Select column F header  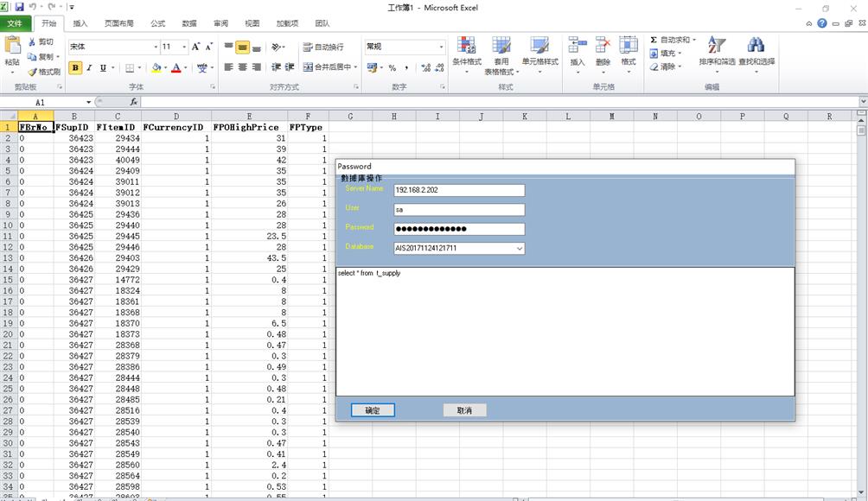click(x=308, y=116)
